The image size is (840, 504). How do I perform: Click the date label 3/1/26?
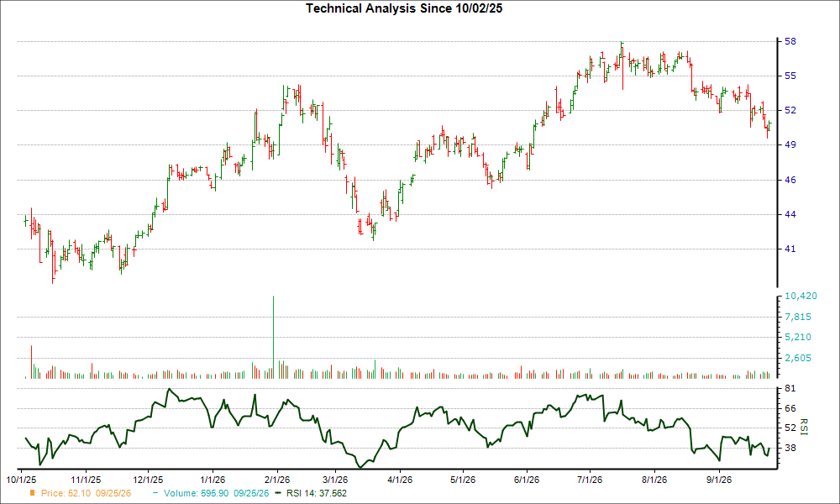tap(334, 480)
